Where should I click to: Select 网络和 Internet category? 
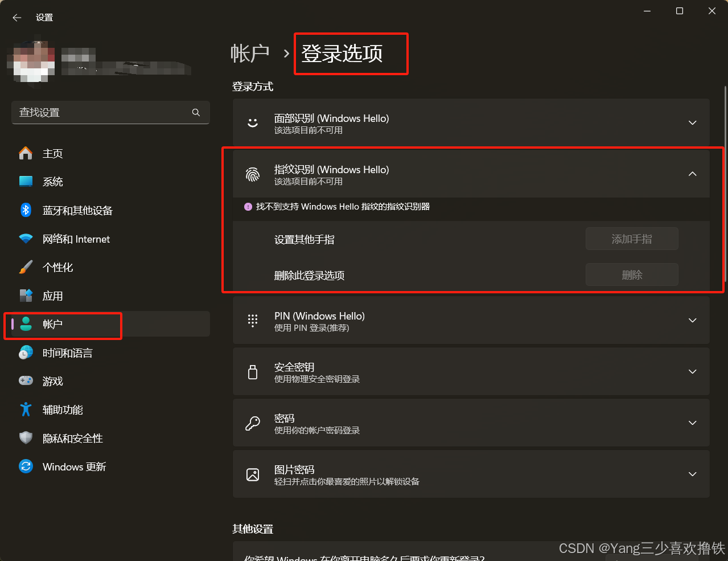110,239
